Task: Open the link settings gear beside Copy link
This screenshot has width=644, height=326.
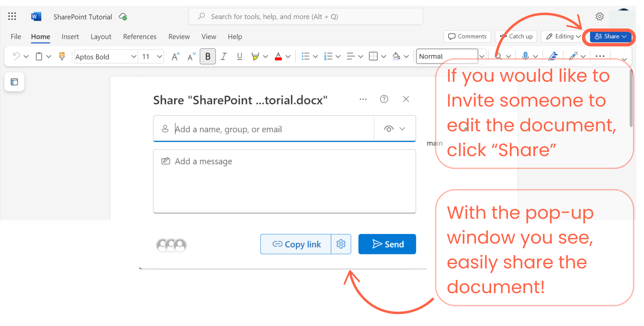Action: pyautogui.click(x=341, y=244)
